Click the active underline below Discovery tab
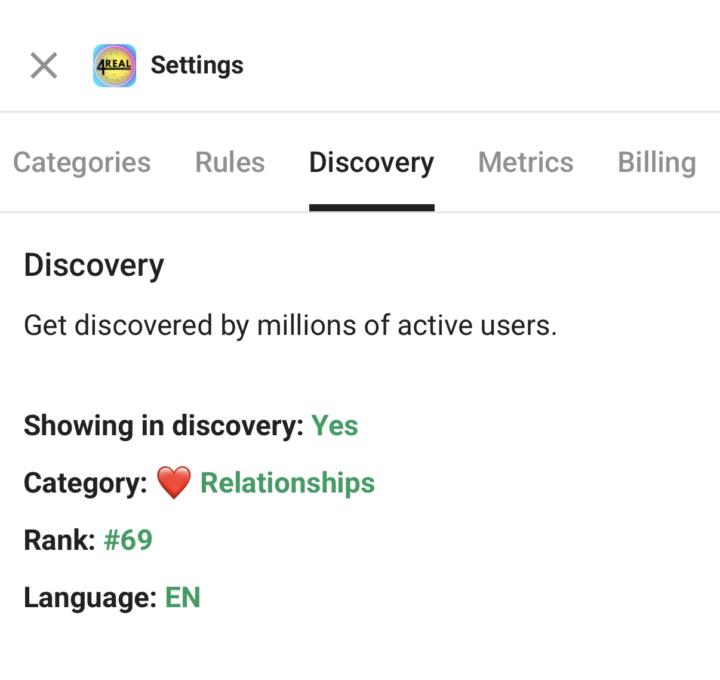The image size is (720, 680). click(x=371, y=207)
